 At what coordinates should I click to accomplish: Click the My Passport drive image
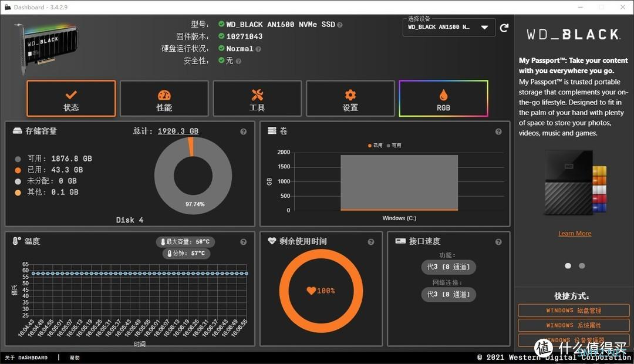click(x=575, y=183)
